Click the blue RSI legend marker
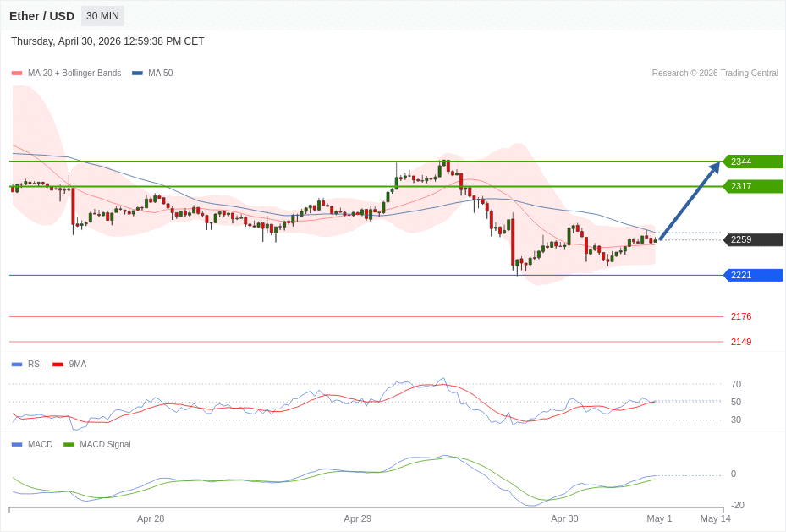 coord(17,365)
